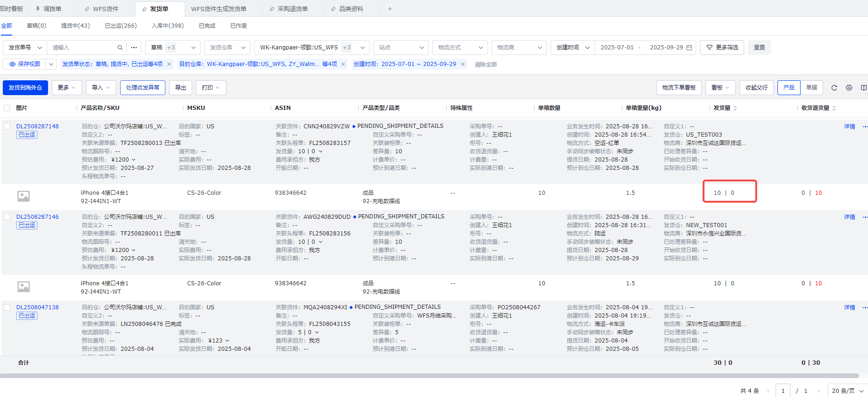868x397 pixels.
Task: Click the 发货到海外仓 button
Action: pyautogui.click(x=25, y=88)
